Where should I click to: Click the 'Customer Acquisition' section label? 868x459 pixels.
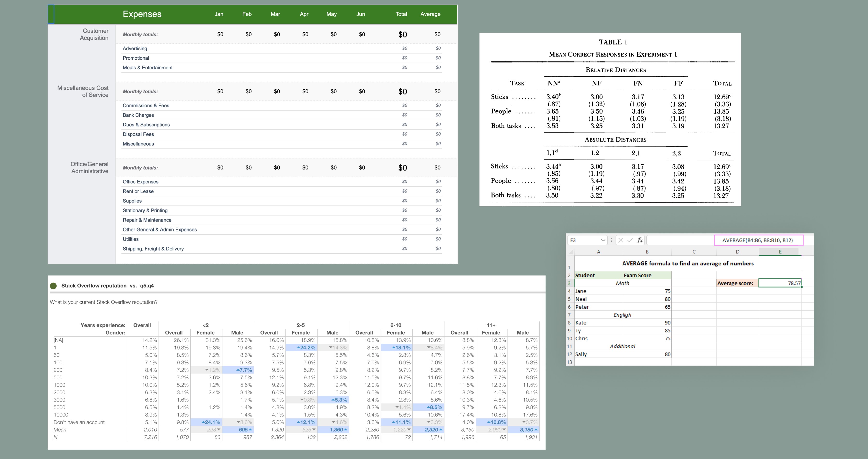[x=94, y=34]
